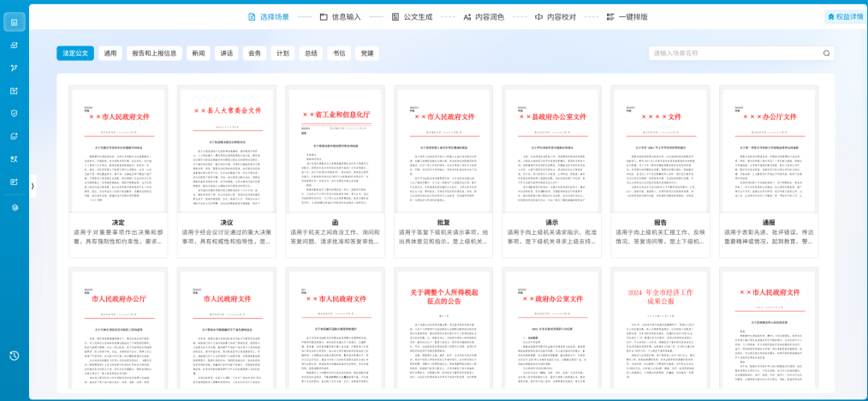The image size is (868, 401).
Task: Switch to the 总结 category
Action: click(x=311, y=53)
